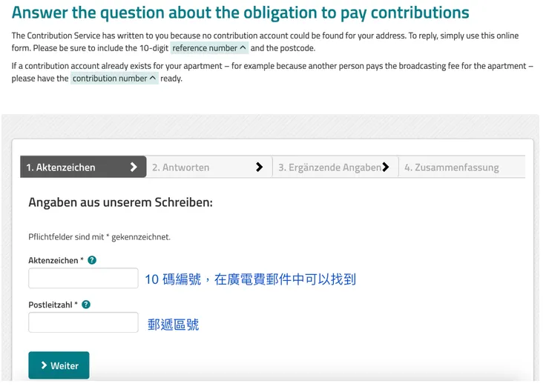549x392 pixels.
Task: Click the help icon beside Postleitzahl label
Action: [x=86, y=305]
